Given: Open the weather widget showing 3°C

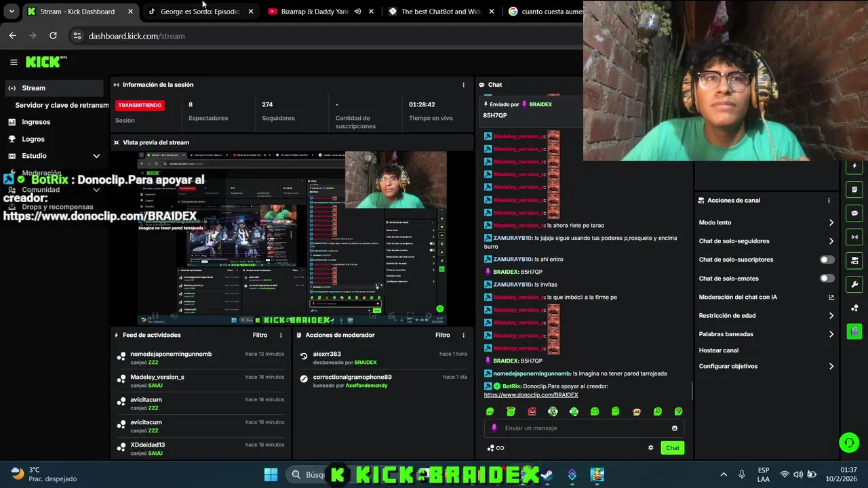Looking at the screenshot, I should coord(44,474).
